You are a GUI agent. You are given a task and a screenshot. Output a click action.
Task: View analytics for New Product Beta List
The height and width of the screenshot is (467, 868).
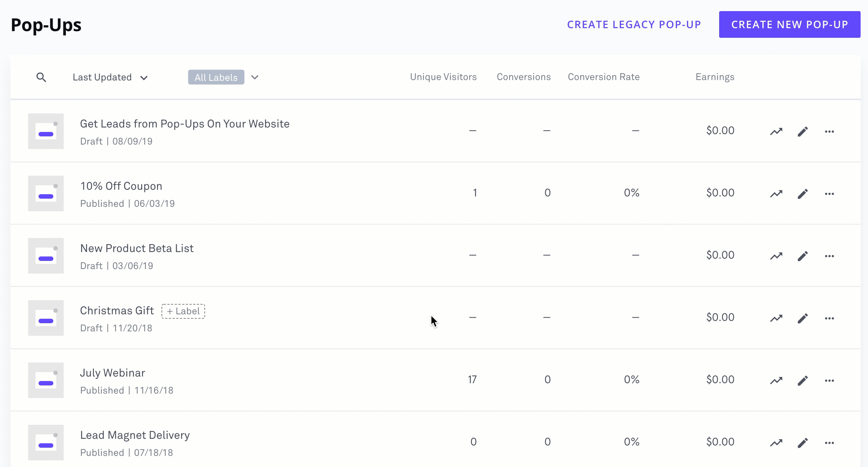(x=776, y=256)
